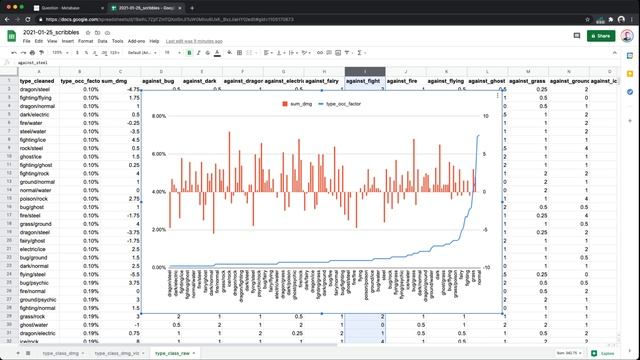This screenshot has width=640, height=360.
Task: Click the green Share button
Action: (x=601, y=36)
